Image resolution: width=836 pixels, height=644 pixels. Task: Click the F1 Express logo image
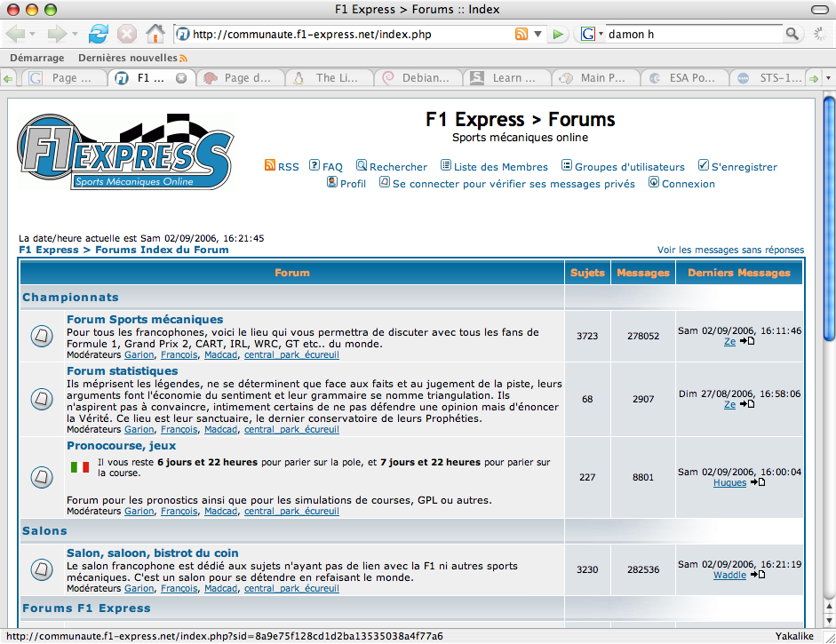click(125, 152)
